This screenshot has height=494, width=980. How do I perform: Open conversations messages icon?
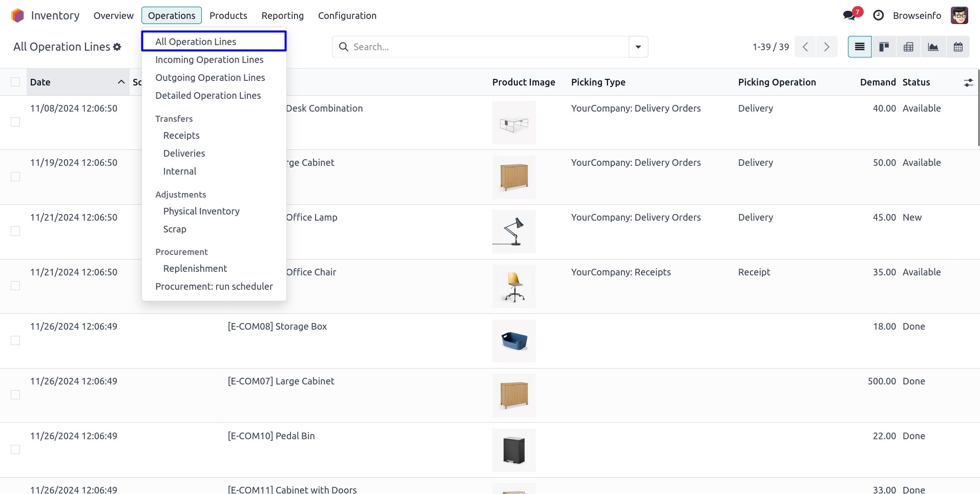[849, 15]
